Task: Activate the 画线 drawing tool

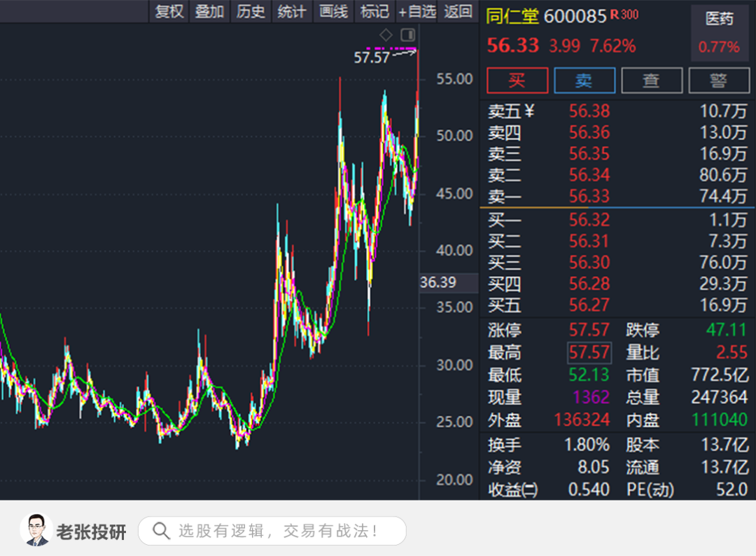Action: pos(333,11)
